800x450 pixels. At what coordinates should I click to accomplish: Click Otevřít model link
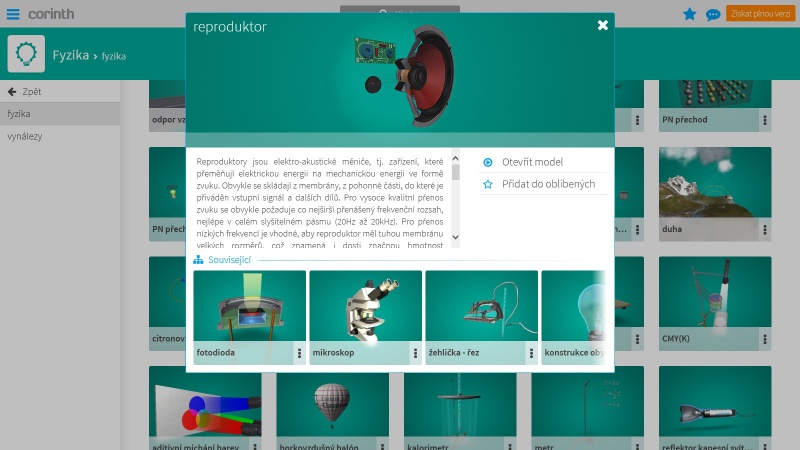point(531,162)
